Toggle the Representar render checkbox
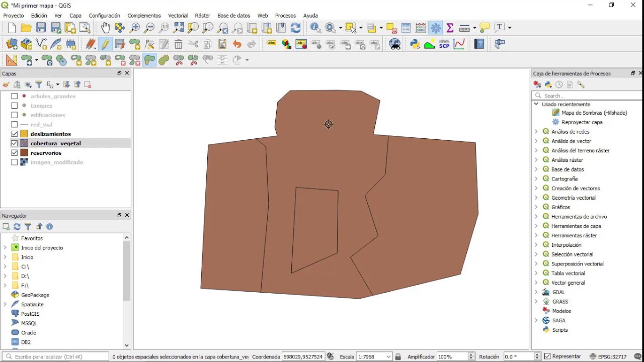 point(547,356)
